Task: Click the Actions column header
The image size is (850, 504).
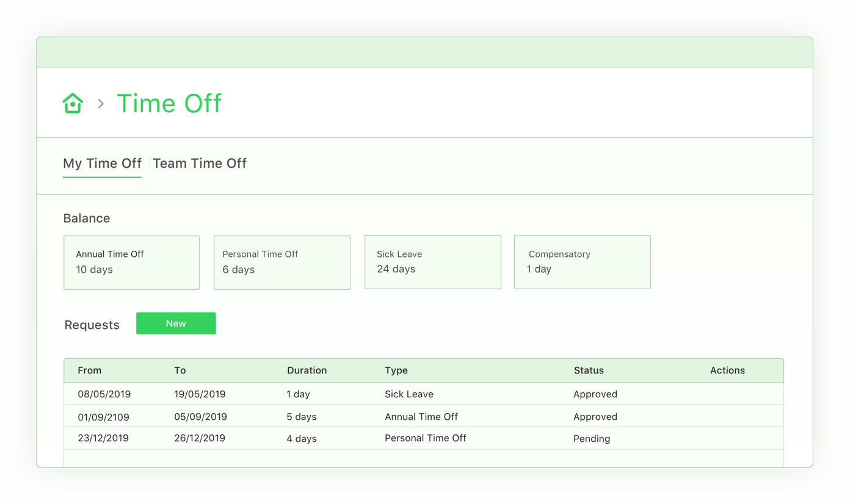Action: (x=727, y=370)
